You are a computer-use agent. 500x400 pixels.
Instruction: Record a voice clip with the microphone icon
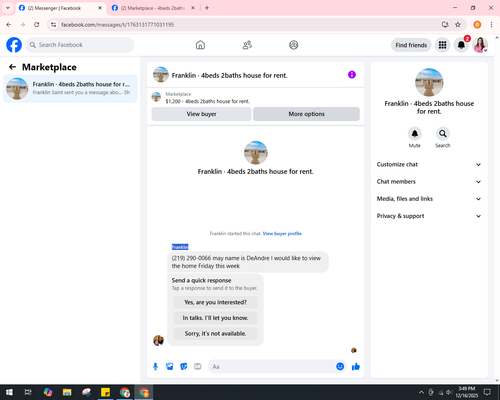155,367
